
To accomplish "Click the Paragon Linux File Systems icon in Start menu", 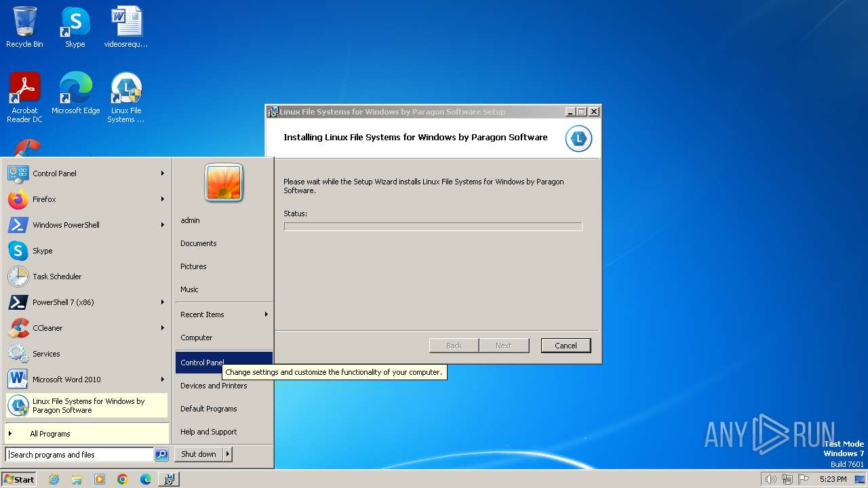I will pyautogui.click(x=18, y=405).
